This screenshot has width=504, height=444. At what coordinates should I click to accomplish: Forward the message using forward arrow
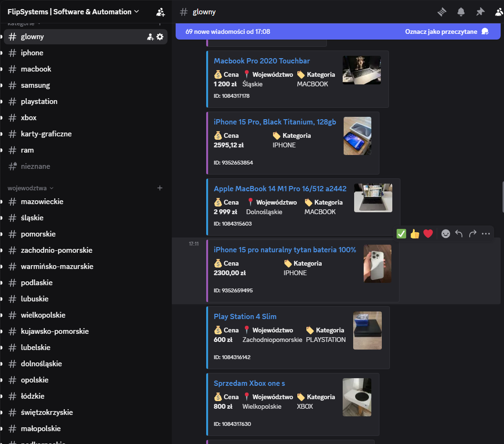click(472, 234)
